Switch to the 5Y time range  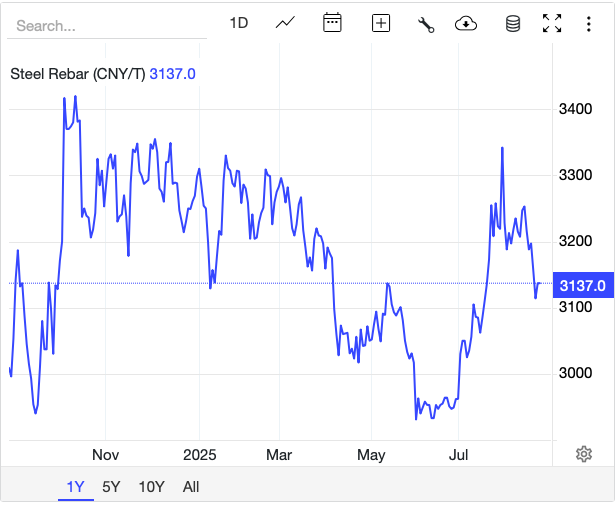click(x=111, y=487)
